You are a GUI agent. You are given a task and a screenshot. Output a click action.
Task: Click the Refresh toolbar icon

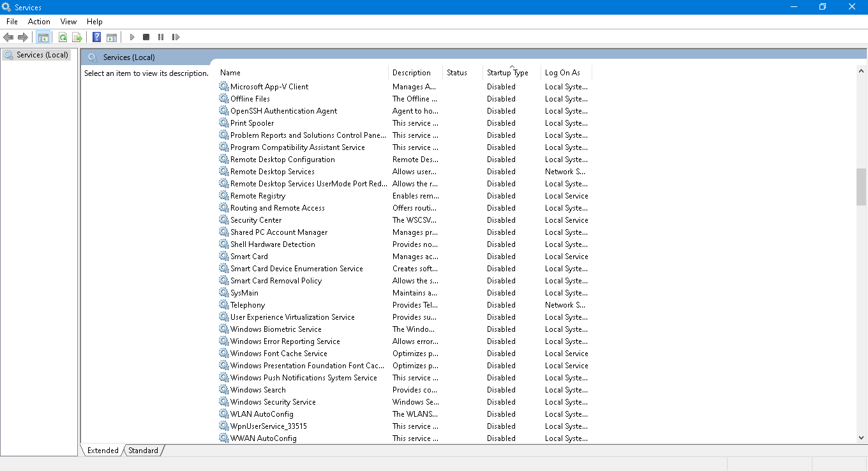click(63, 37)
